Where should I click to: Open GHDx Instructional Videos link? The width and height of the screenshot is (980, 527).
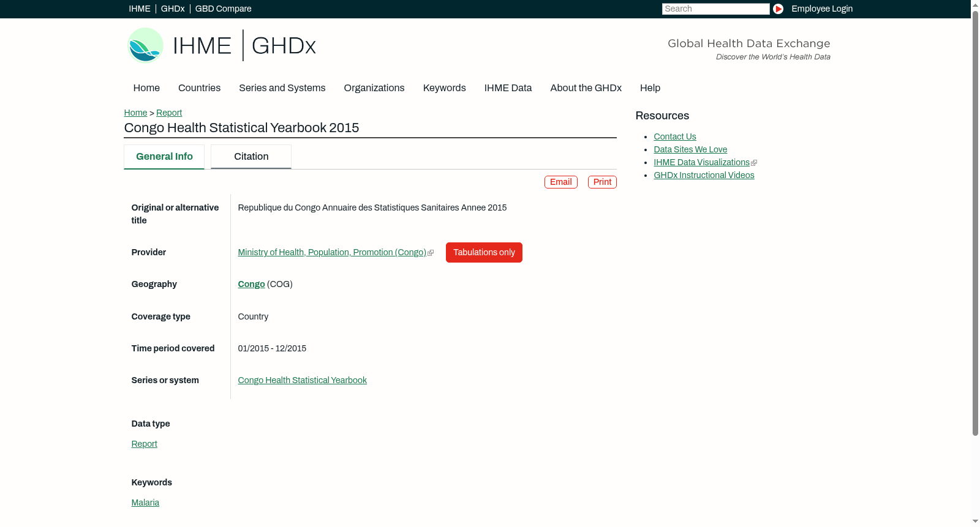(x=704, y=175)
